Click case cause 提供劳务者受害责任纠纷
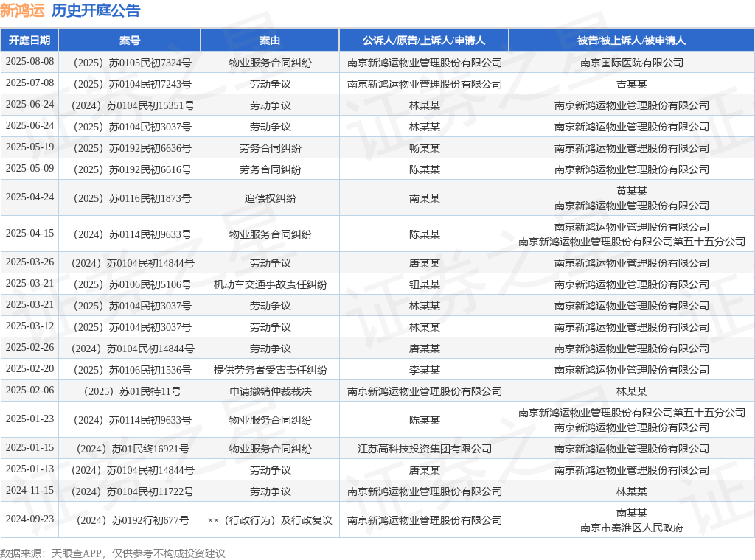Viewport: 755px width, 560px height. [270, 370]
